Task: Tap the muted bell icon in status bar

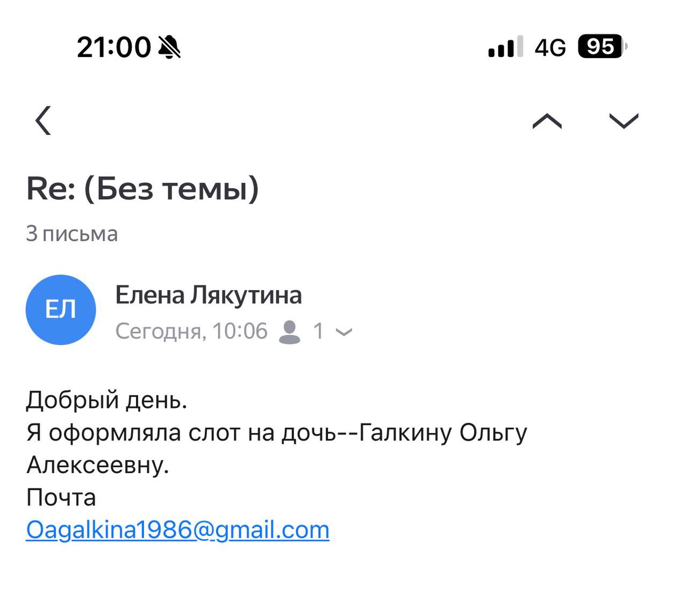Action: [x=170, y=47]
